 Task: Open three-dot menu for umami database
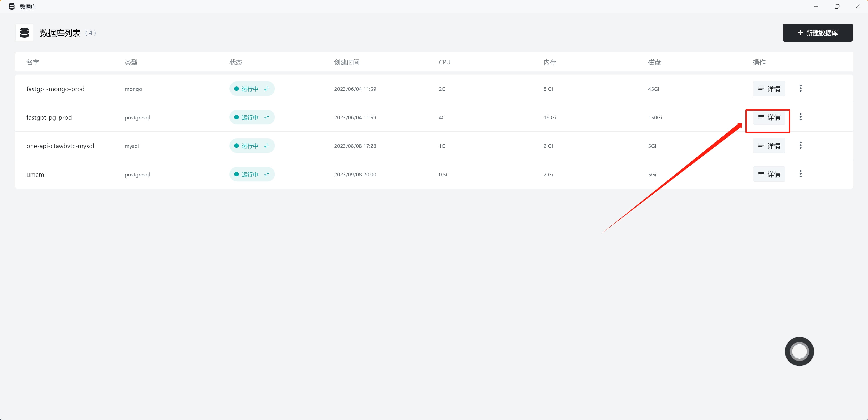[800, 174]
